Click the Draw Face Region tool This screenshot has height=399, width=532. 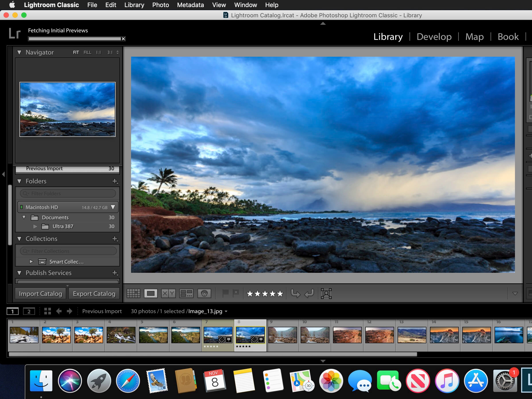click(326, 293)
